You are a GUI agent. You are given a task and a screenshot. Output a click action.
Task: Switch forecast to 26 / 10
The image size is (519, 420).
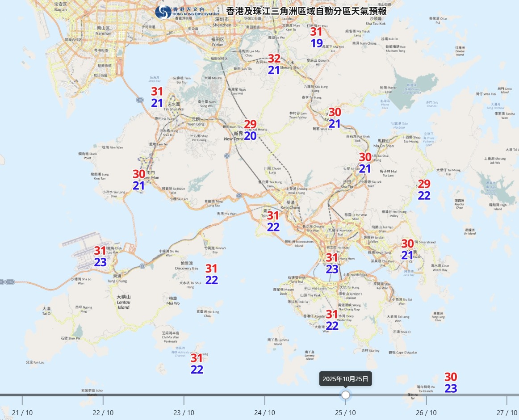(x=426, y=412)
